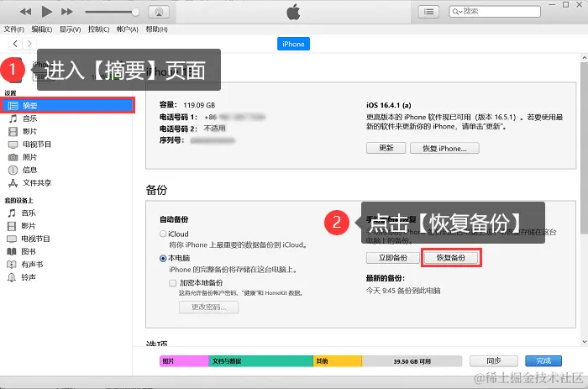This screenshot has width=588, height=389.
Task: Open the AirPlay output icon
Action: point(159,12)
